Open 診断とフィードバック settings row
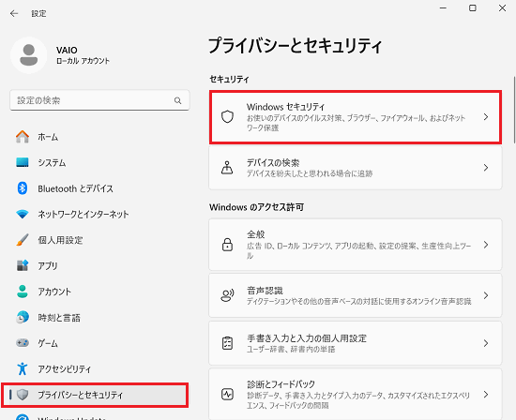 (356, 394)
